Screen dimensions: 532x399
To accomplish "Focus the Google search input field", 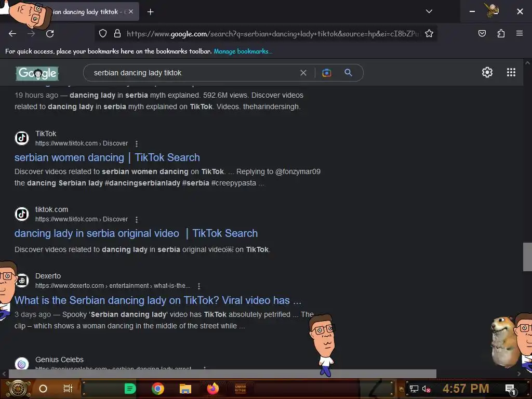I will pos(193,73).
